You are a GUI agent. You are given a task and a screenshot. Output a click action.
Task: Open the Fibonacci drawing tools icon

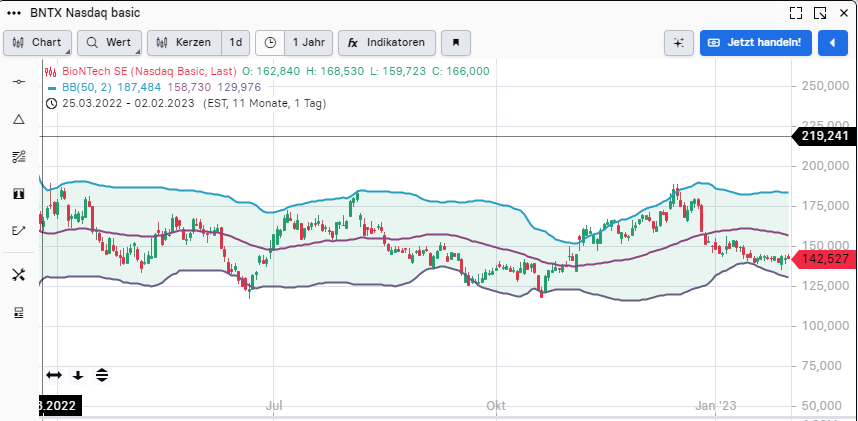point(18,156)
